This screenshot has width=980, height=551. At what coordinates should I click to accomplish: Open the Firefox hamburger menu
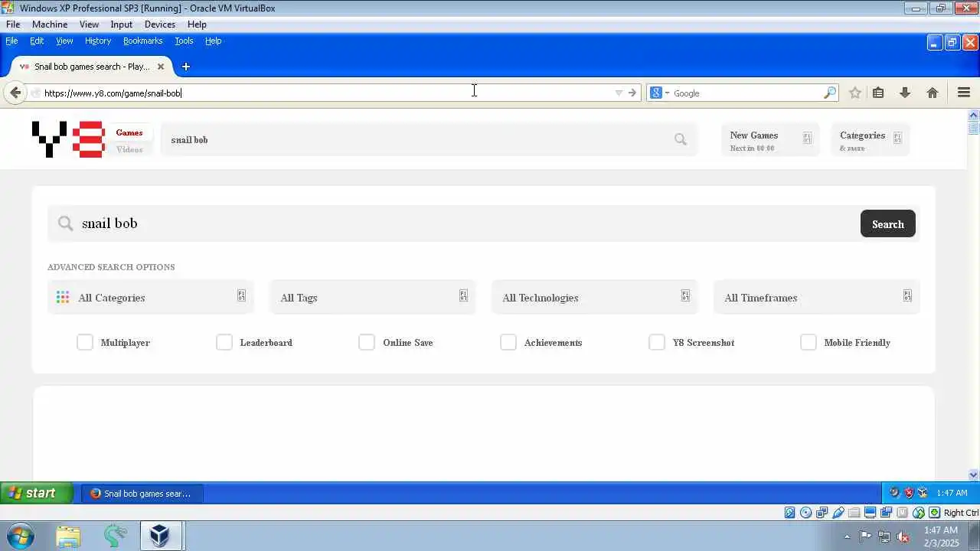tap(964, 93)
